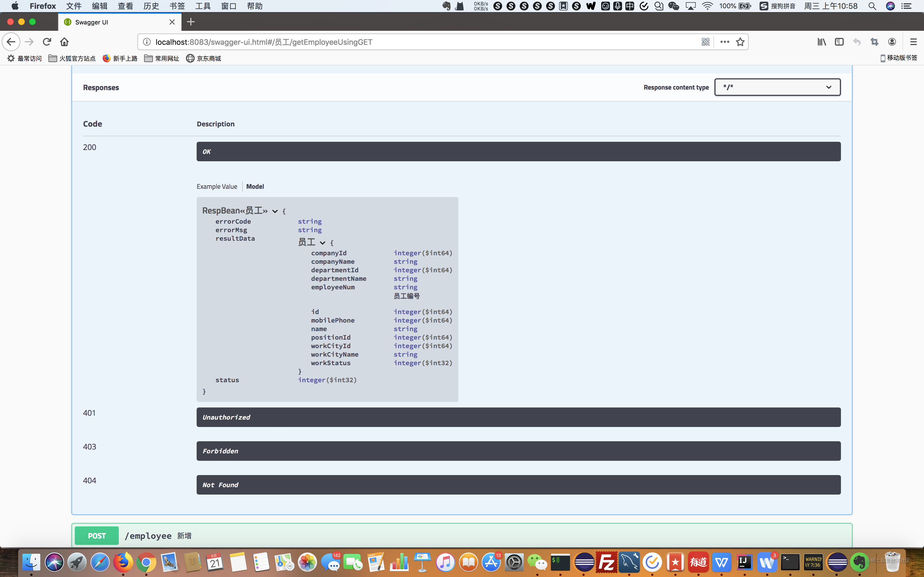This screenshot has height=577, width=924.
Task: Open the Firefox hamburger menu
Action: point(913,42)
